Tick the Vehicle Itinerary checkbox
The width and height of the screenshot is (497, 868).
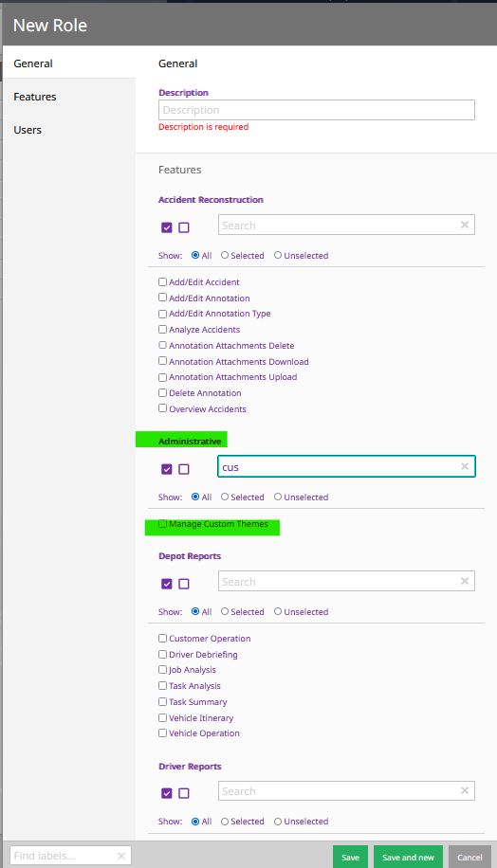click(x=162, y=717)
